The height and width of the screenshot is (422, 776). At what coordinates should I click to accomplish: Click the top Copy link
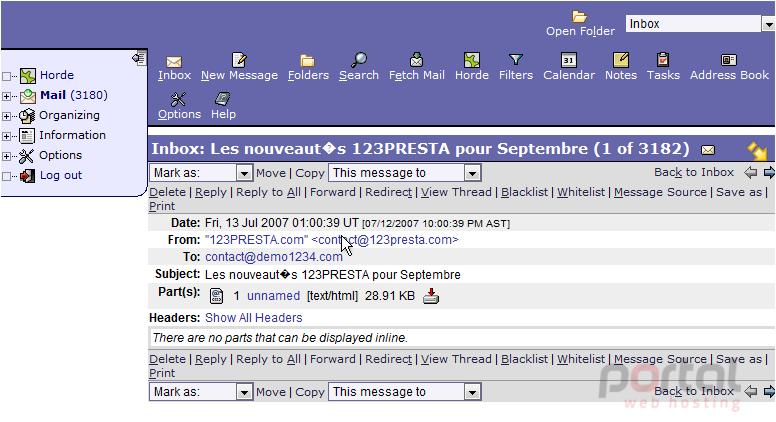(x=310, y=173)
